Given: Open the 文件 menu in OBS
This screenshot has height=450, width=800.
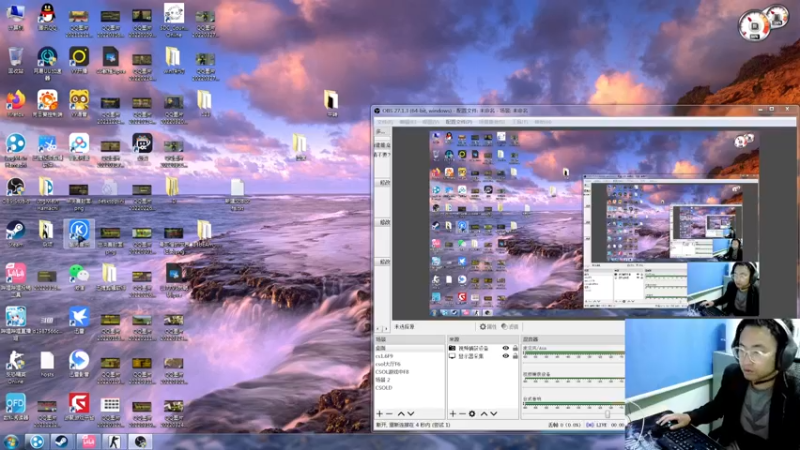Looking at the screenshot, I should [385, 122].
